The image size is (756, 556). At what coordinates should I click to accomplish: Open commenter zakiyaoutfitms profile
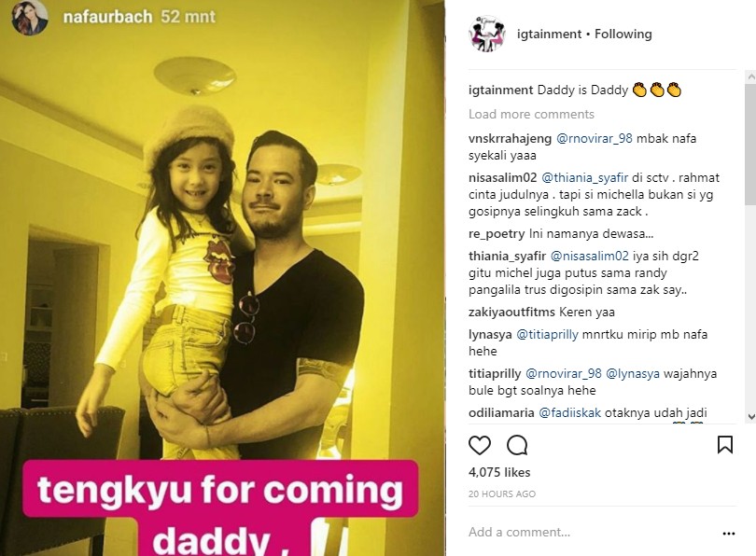[x=511, y=312]
